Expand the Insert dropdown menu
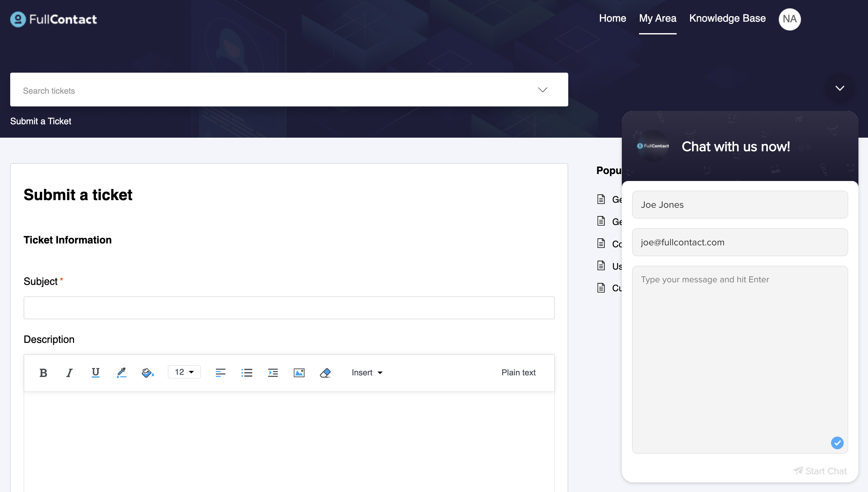This screenshot has width=868, height=492. click(x=367, y=373)
